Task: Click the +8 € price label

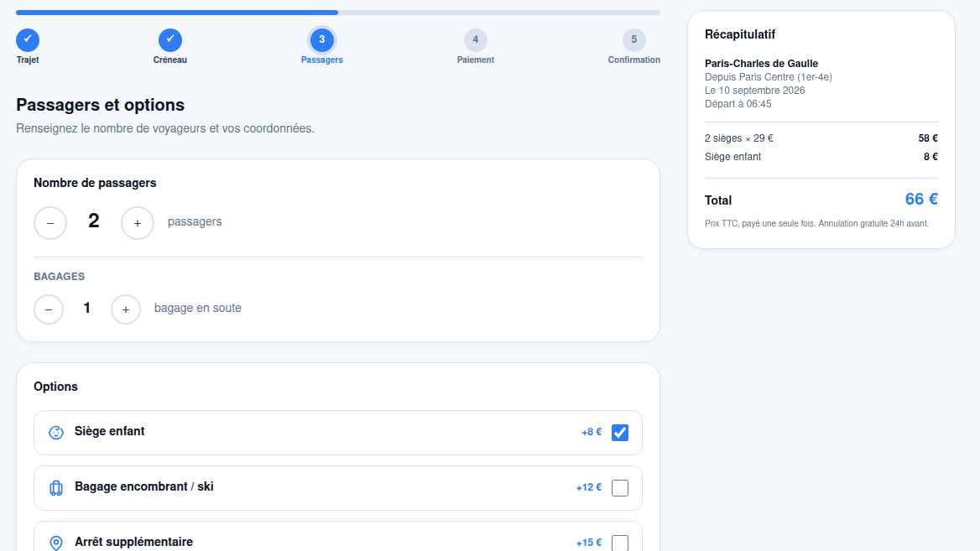Action: tap(592, 432)
